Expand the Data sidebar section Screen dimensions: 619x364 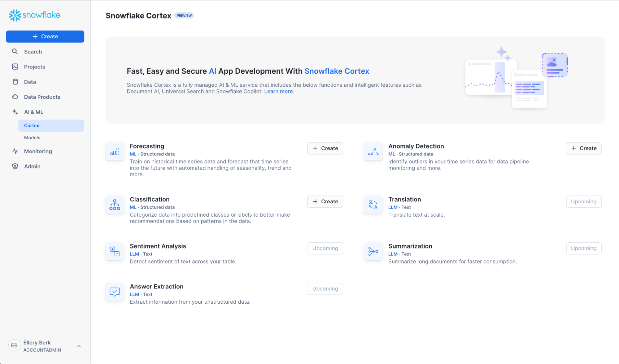30,82
